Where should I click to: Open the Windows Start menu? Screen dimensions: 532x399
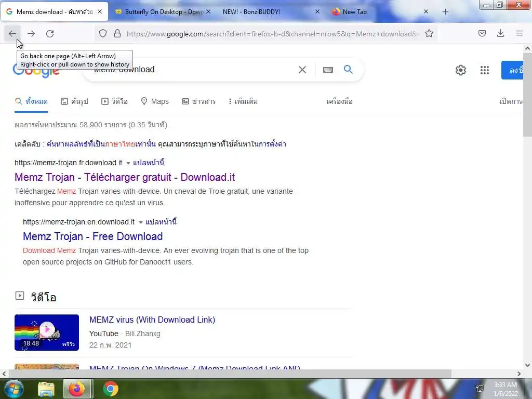pos(13,389)
